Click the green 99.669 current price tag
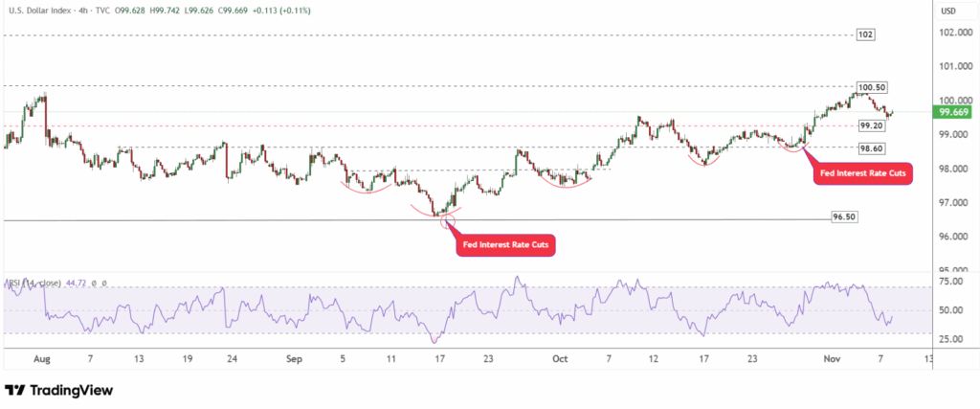The height and width of the screenshot is (409, 980). click(957, 112)
